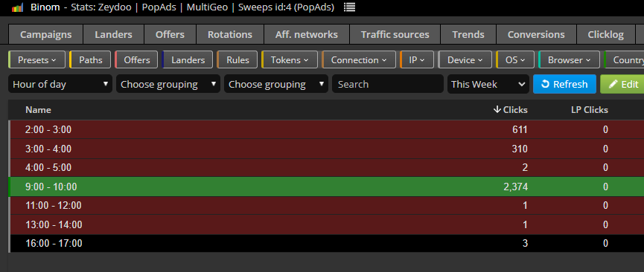This screenshot has width=644, height=272.
Task: Expand the Browser dropdown
Action: point(569,60)
